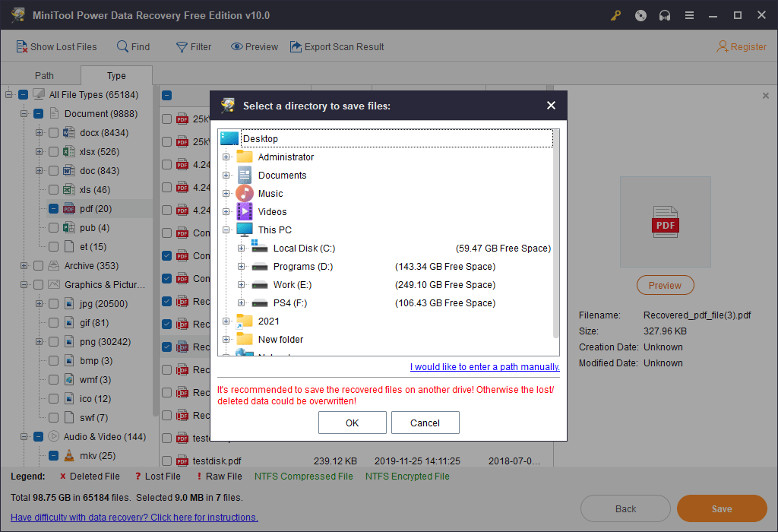778x532 pixels.
Task: Click Cancel in the save dialog
Action: pos(425,423)
